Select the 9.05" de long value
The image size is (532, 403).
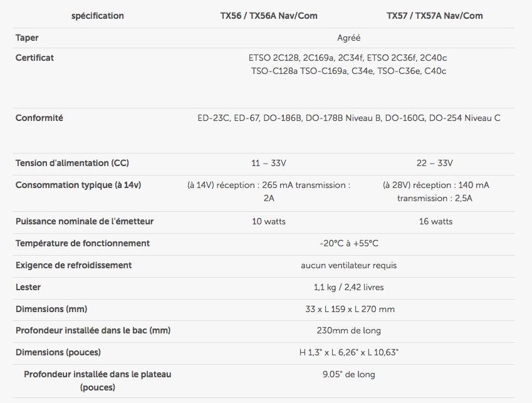tap(349, 375)
